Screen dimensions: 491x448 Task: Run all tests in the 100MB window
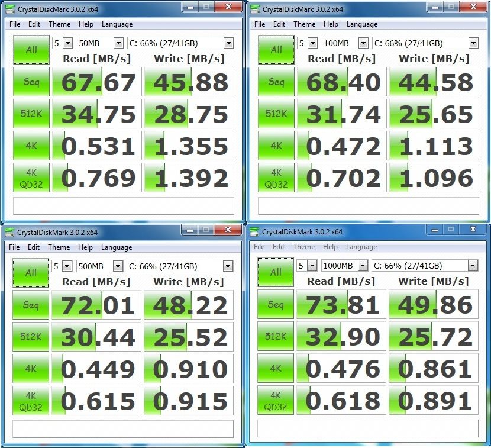276,50
